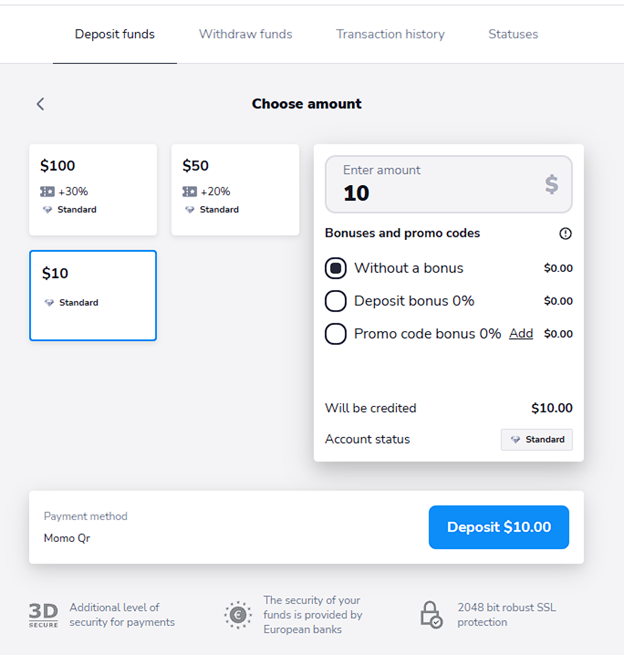This screenshot has width=624, height=655.
Task: Open the Transaction history tab
Action: point(391,34)
